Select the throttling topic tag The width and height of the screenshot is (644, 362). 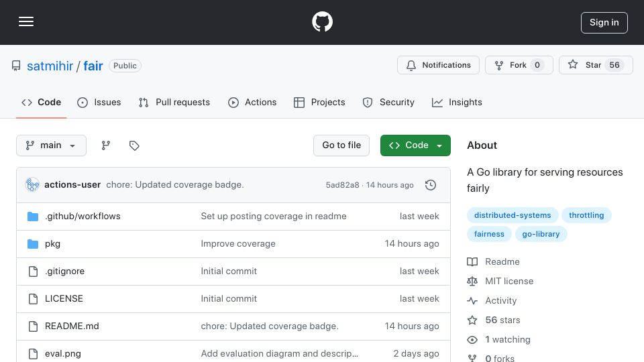coord(586,215)
